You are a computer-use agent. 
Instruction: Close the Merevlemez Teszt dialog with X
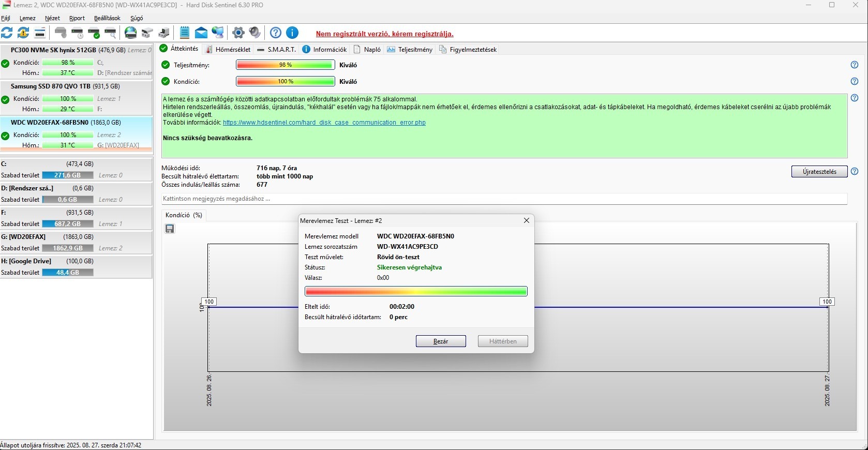526,220
